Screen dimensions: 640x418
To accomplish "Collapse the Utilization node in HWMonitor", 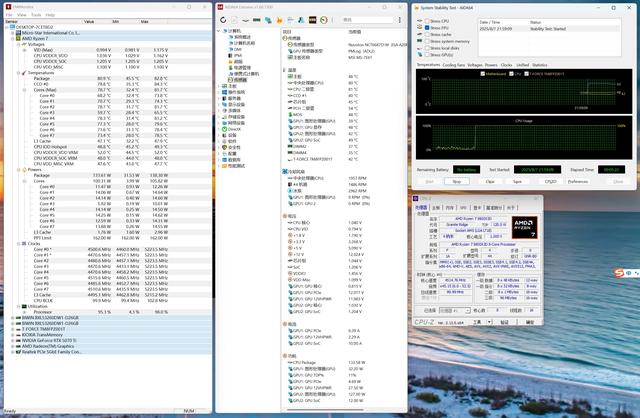I will [x=18, y=306].
